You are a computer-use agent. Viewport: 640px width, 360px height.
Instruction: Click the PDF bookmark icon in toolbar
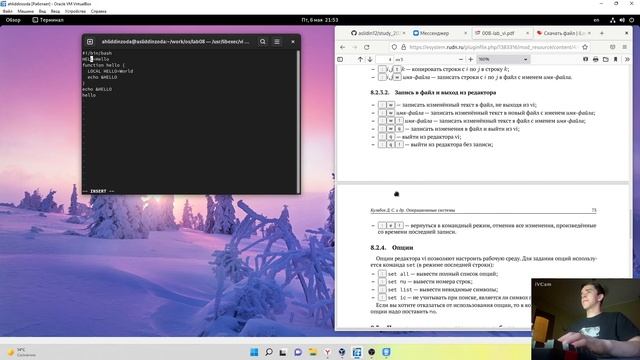(616, 60)
